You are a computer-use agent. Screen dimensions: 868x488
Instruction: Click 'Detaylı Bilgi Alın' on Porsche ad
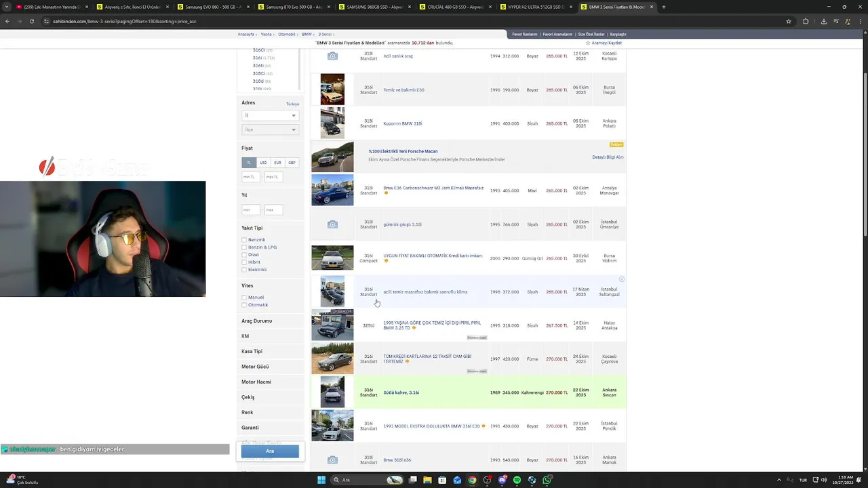(x=608, y=157)
